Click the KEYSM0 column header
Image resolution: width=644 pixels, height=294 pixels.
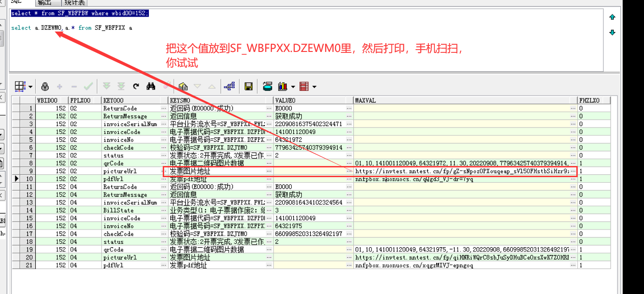[x=220, y=100]
